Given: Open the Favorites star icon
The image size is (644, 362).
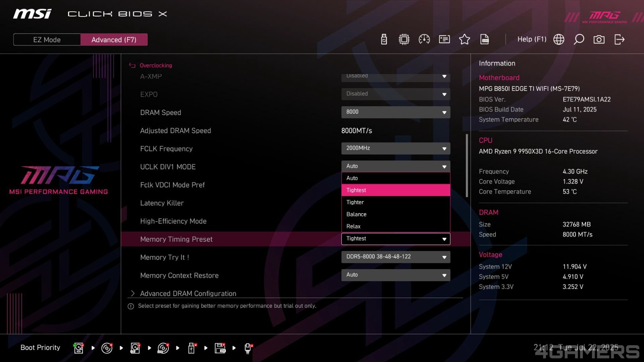Looking at the screenshot, I should click(464, 39).
